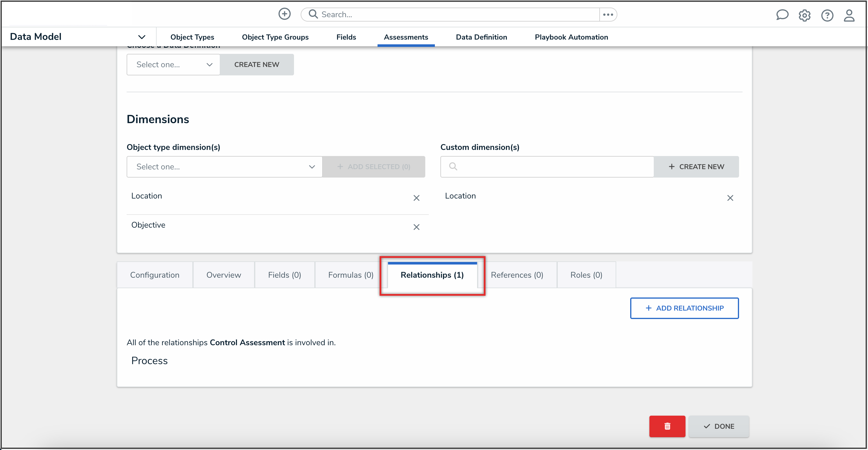Viewport: 868px width, 450px height.
Task: Click the custom dimensions search field
Action: pos(547,167)
